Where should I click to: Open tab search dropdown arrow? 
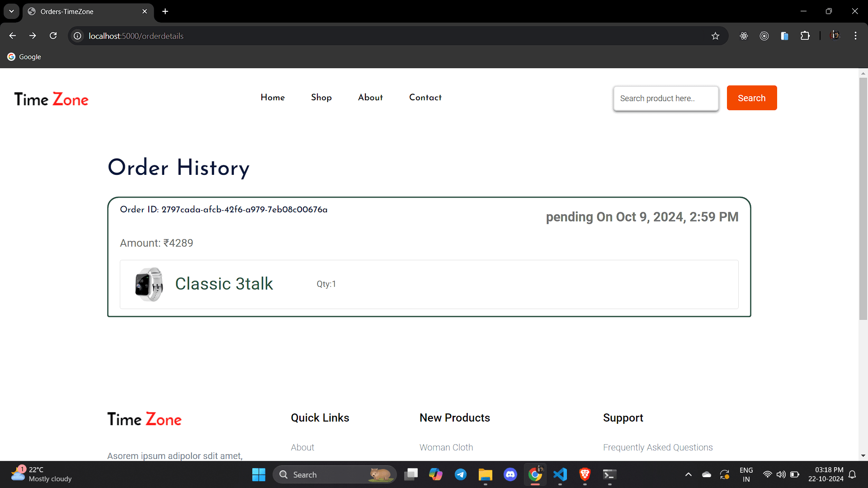[11, 11]
